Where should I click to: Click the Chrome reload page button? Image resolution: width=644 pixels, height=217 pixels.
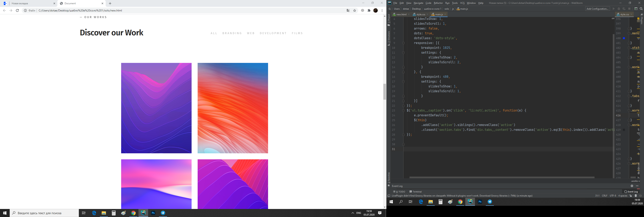pos(17,10)
